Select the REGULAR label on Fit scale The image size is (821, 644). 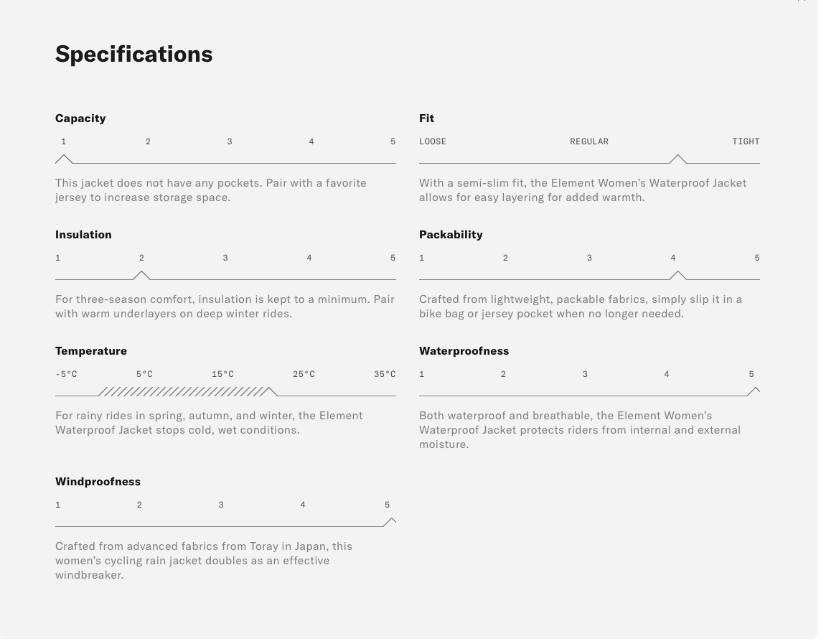pyautogui.click(x=589, y=141)
